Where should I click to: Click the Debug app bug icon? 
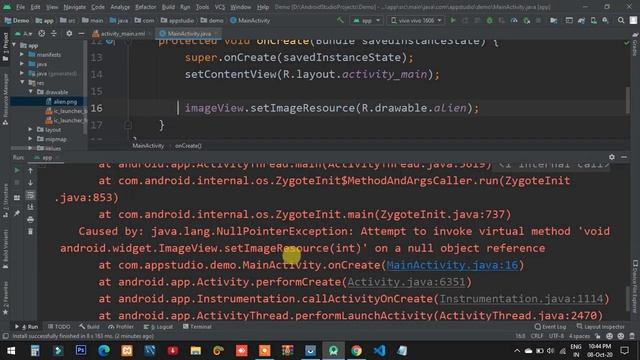pyautogui.click(x=489, y=20)
